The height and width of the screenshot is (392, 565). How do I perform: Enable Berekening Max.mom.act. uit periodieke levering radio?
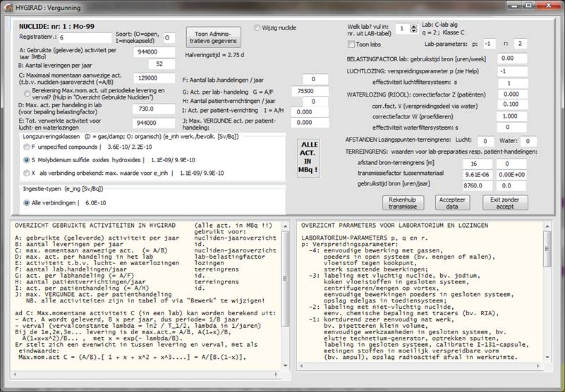tap(27, 94)
